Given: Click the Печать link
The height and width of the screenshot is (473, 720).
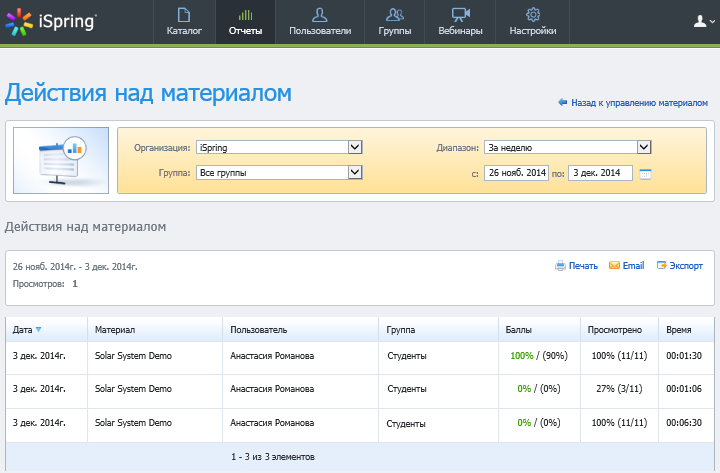Looking at the screenshot, I should pyautogui.click(x=583, y=266).
